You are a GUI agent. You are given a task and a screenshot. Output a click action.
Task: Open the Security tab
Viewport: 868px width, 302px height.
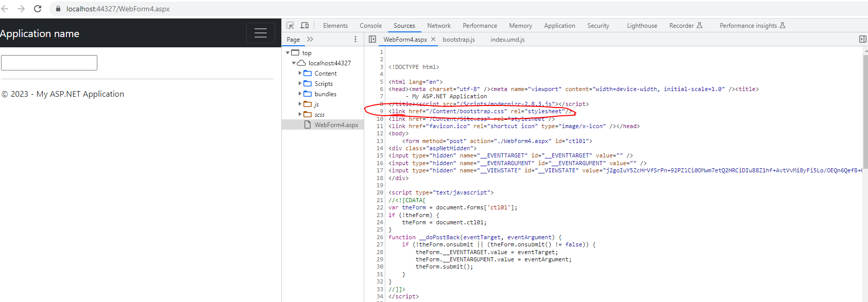pos(598,26)
